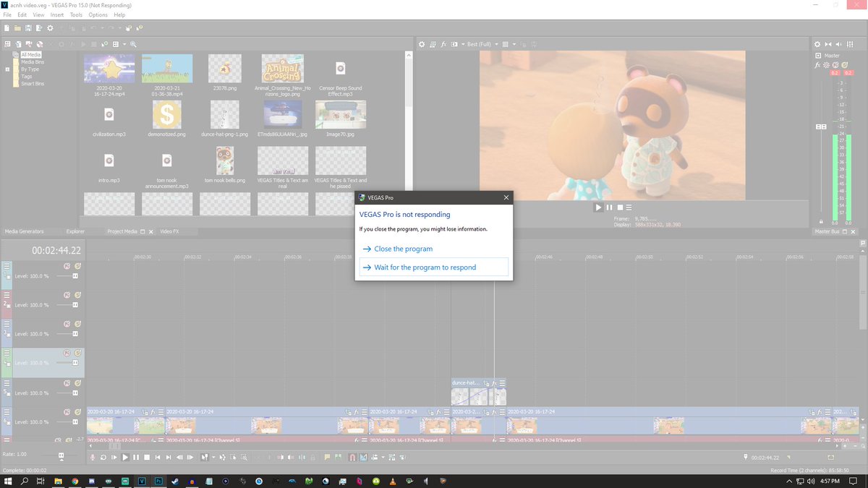Image resolution: width=868 pixels, height=488 pixels.
Task: Open the track 6 hamburger menu
Action: [x=8, y=414]
